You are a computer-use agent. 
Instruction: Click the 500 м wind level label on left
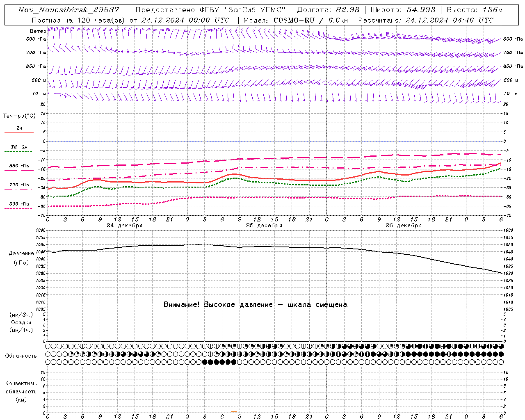39,80
